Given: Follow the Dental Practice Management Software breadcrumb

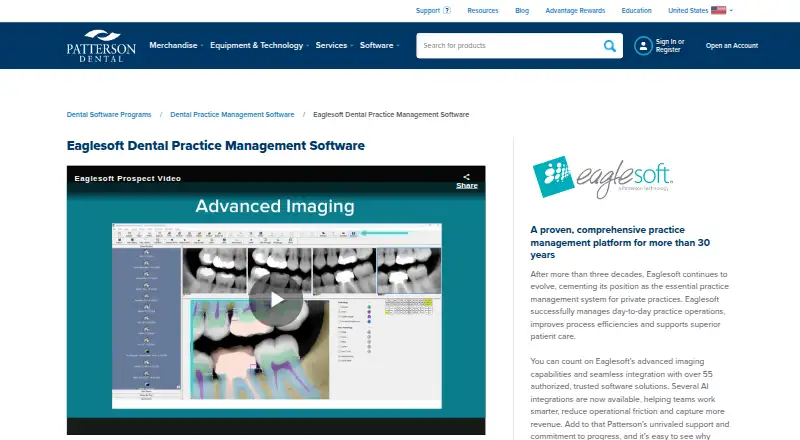Looking at the screenshot, I should 232,115.
